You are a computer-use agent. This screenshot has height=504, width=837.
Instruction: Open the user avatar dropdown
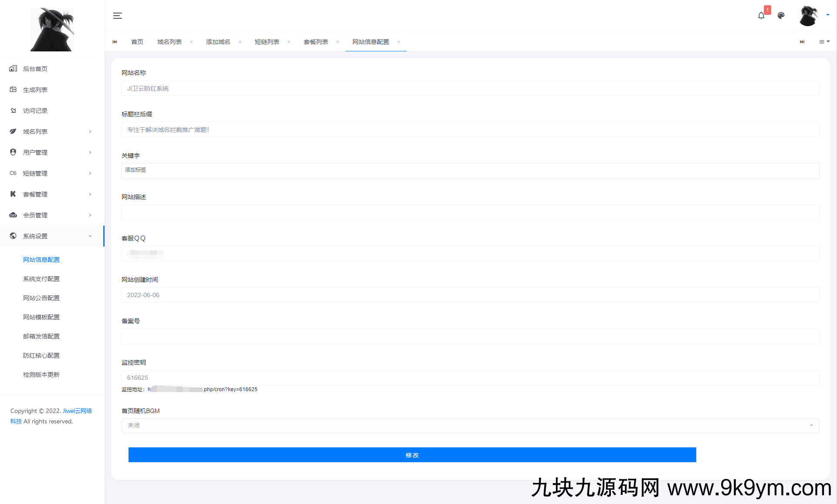pyautogui.click(x=813, y=16)
